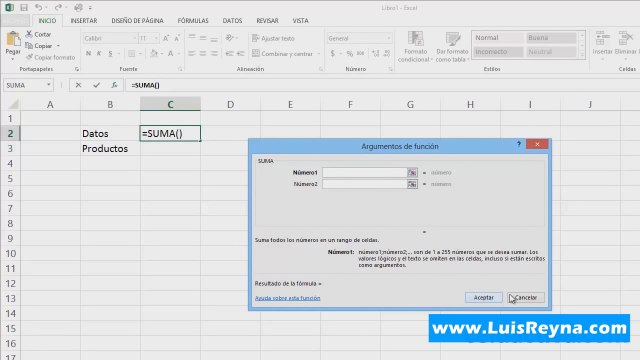Expand the SUMA name box dropdown
The width and height of the screenshot is (640, 360).
(x=49, y=85)
